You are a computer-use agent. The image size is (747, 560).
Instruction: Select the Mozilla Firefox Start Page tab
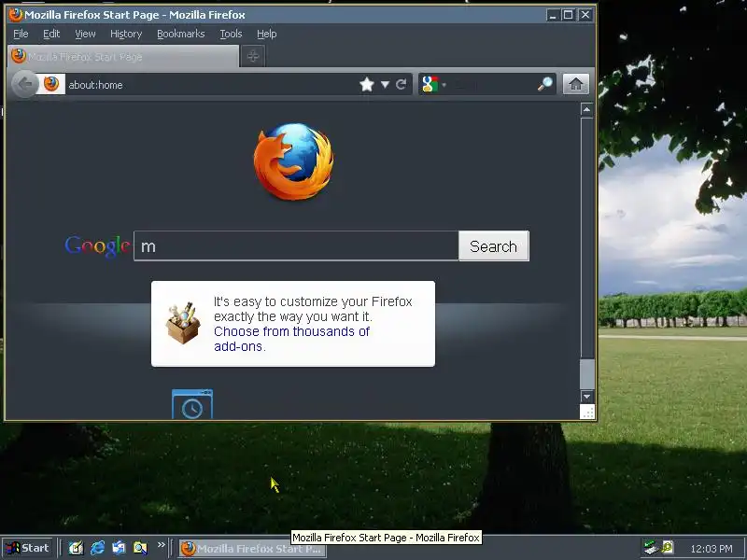(x=123, y=57)
